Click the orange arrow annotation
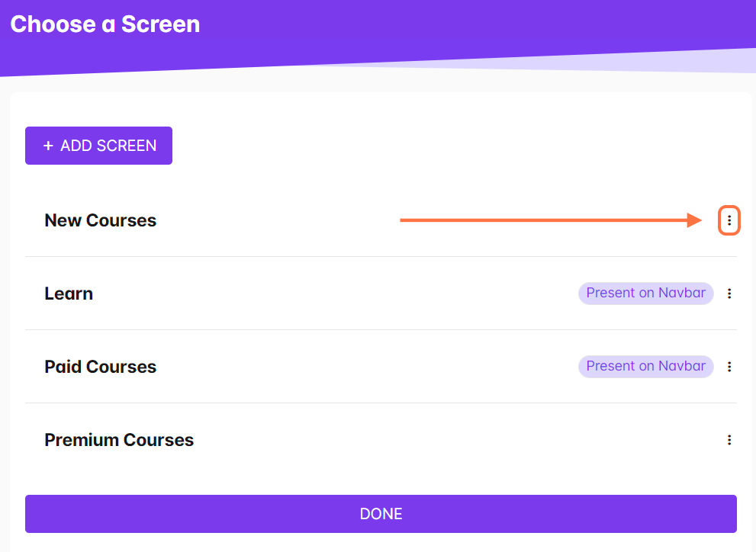 (x=549, y=220)
